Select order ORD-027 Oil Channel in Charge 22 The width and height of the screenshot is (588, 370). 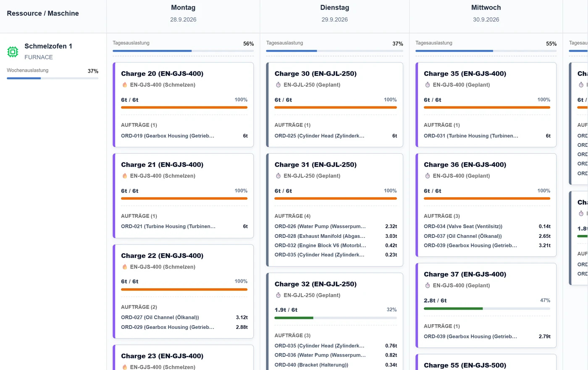184,318
